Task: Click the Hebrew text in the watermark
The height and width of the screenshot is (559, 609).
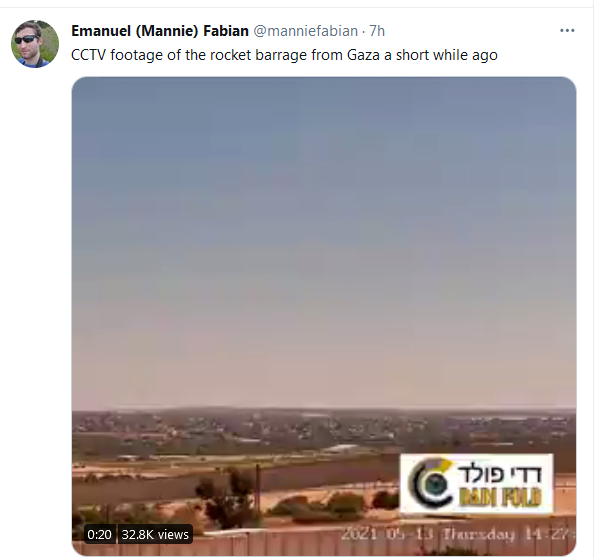Action: pyautogui.click(x=499, y=474)
